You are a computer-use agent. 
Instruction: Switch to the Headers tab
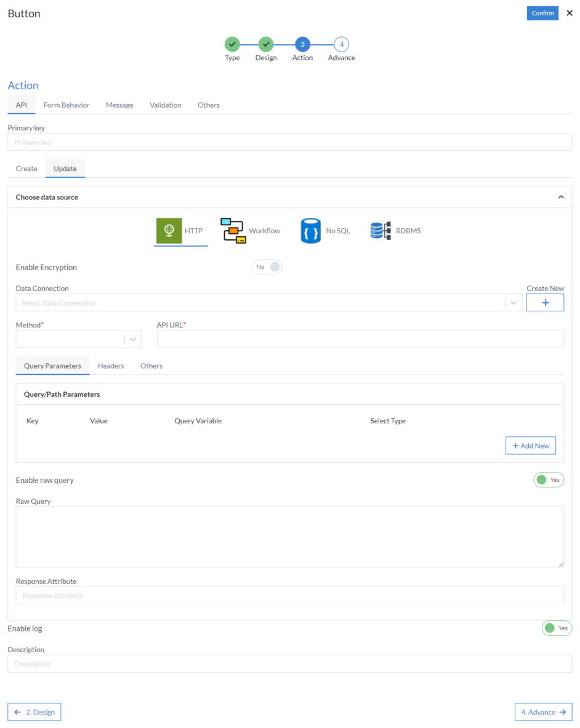click(111, 366)
